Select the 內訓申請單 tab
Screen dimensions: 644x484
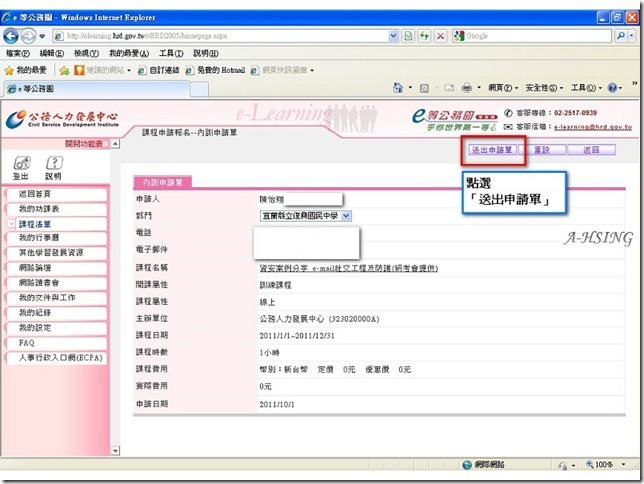tap(162, 182)
